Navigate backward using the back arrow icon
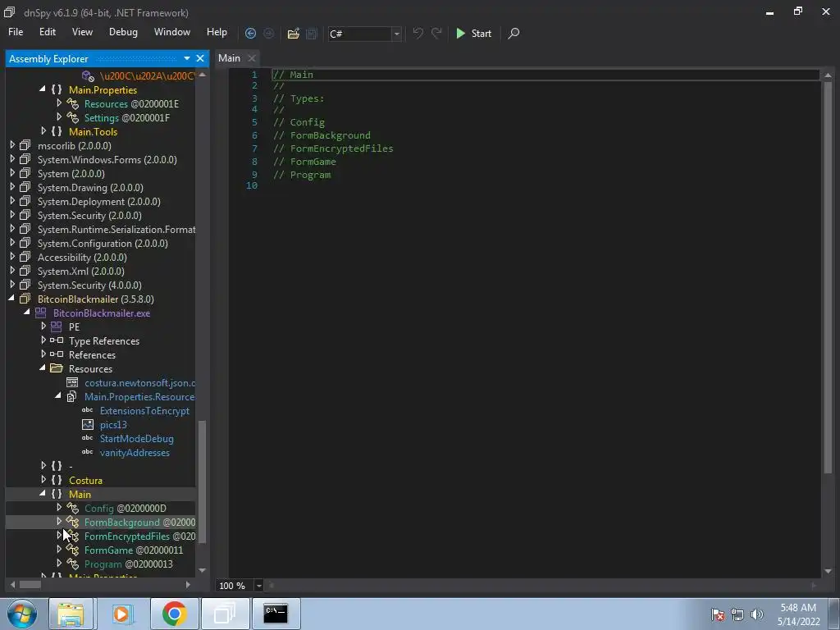The image size is (840, 630). tap(250, 33)
